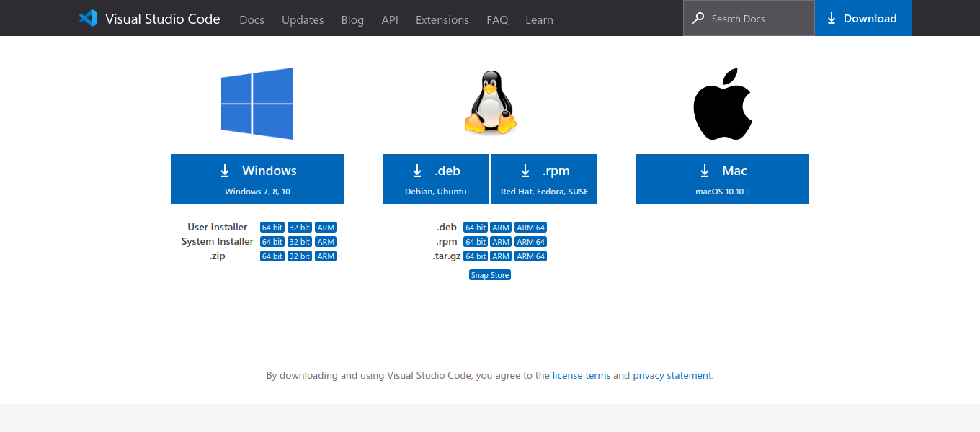The image size is (980, 432).
Task: Open the Docs page
Action: pyautogui.click(x=251, y=19)
